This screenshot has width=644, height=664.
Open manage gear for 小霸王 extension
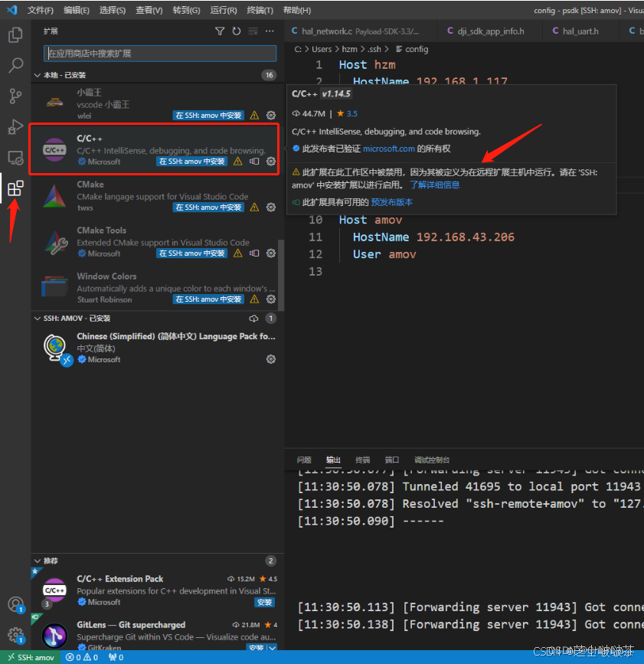pos(271,115)
